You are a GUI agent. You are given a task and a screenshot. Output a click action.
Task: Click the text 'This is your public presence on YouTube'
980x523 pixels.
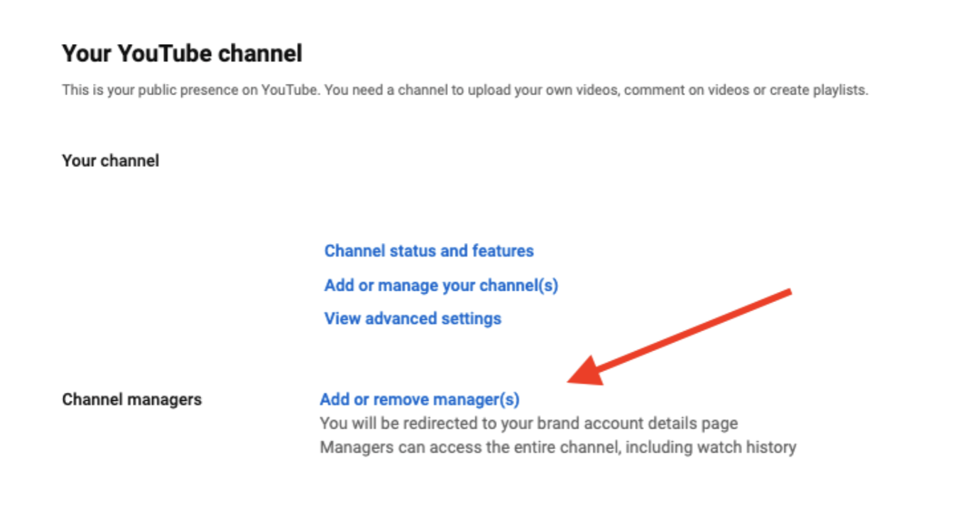pos(190,91)
